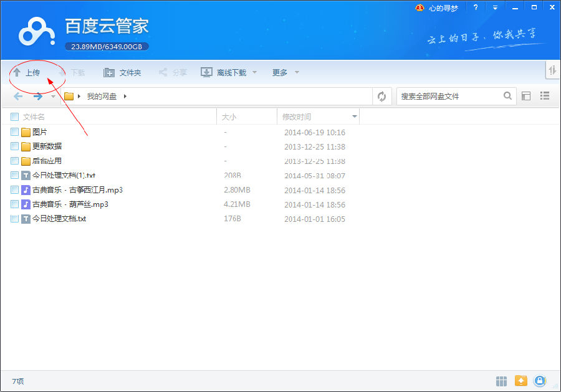
Task: Open the 修改时间 column sort dropdown arrow
Action: pos(354,117)
